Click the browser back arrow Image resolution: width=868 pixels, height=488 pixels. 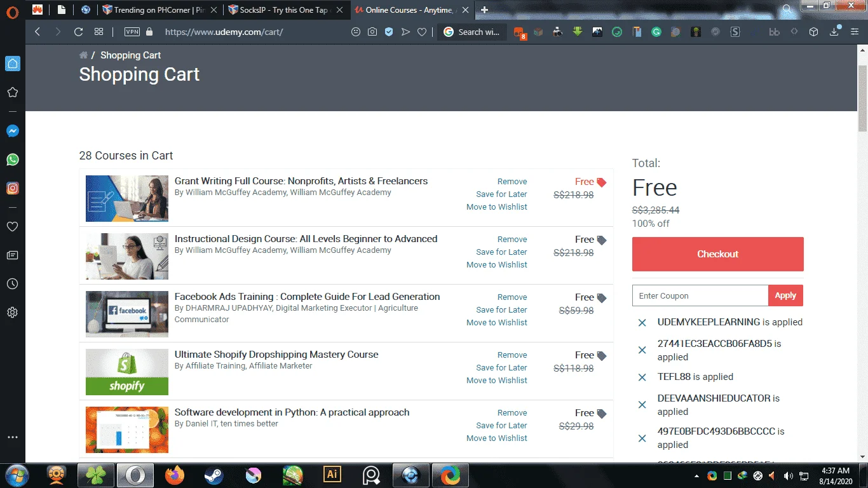[x=37, y=32]
